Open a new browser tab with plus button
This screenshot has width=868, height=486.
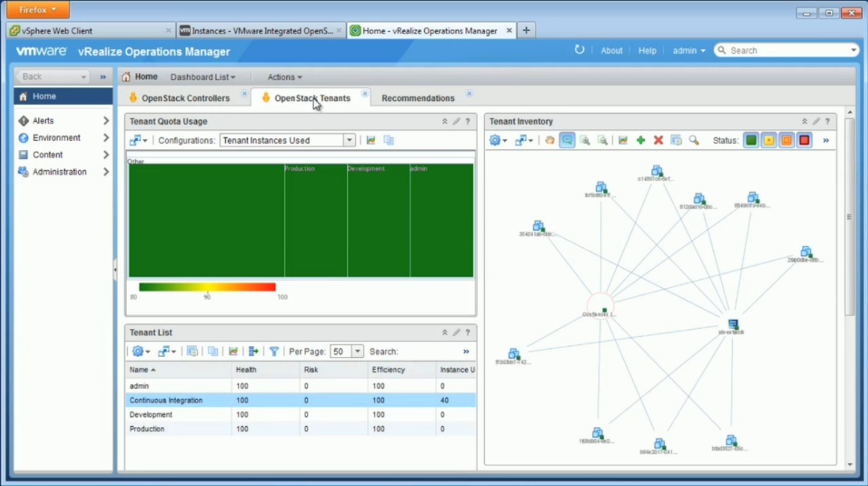coord(526,31)
